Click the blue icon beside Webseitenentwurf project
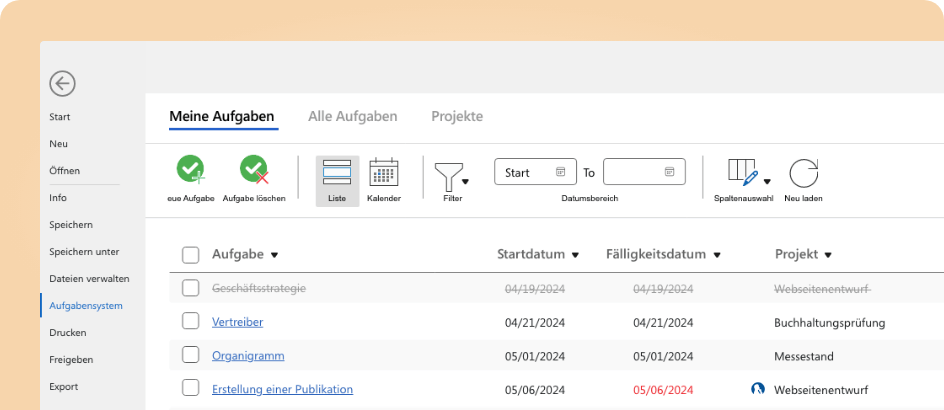Viewport: 944px width, 410px height. (757, 388)
